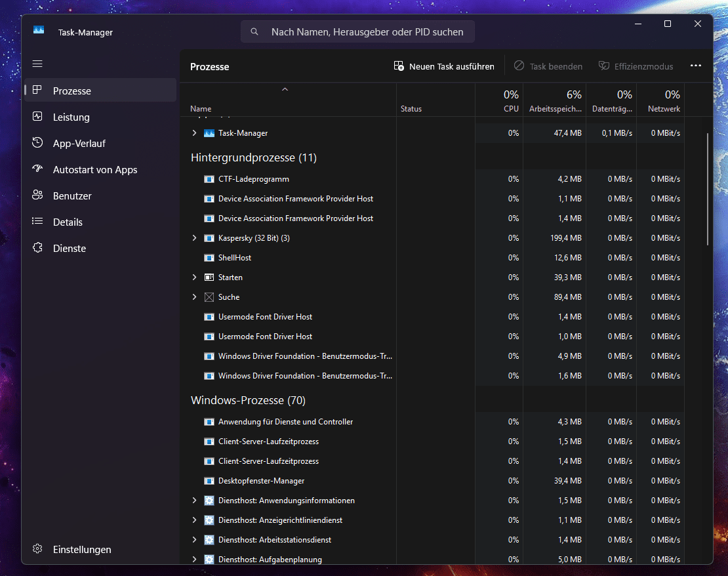Open Einstellungen at sidebar bottom
Image resolution: width=728 pixels, height=576 pixels.
coord(101,549)
